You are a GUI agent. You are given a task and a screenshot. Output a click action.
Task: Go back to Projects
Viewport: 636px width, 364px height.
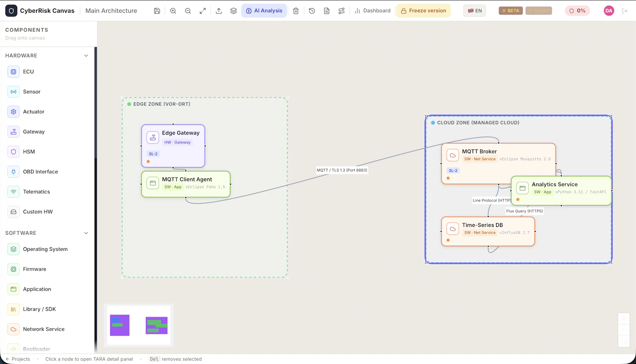tap(18, 359)
